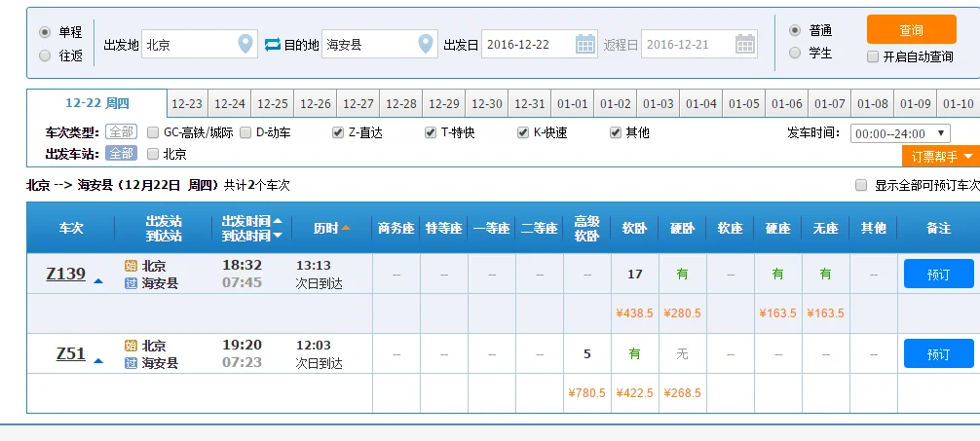
Task: Click the 返程日 field showing 2016-12-21
Action: point(698,45)
